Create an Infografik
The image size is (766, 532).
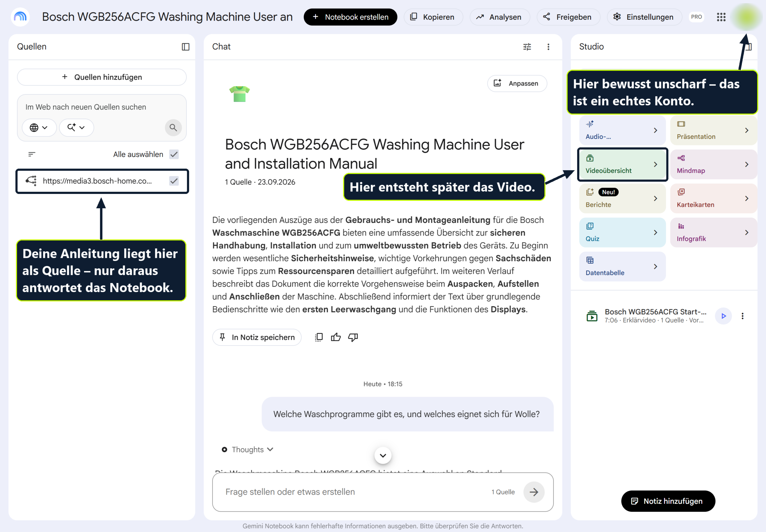point(713,232)
